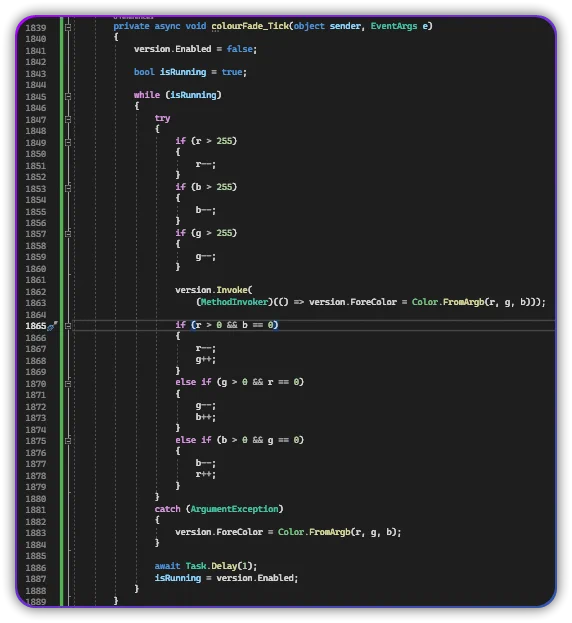Click the ArgumentException type
The image size is (572, 623).
tap(234, 509)
